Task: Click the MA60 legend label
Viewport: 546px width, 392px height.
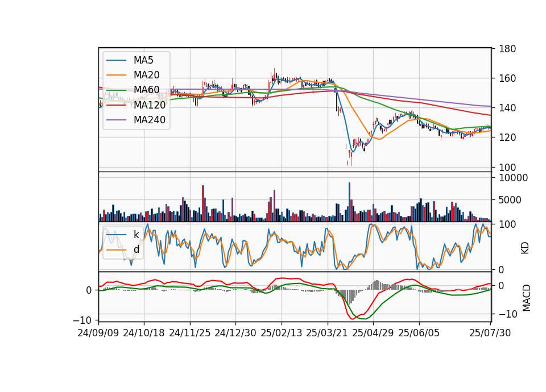Action: (x=146, y=90)
